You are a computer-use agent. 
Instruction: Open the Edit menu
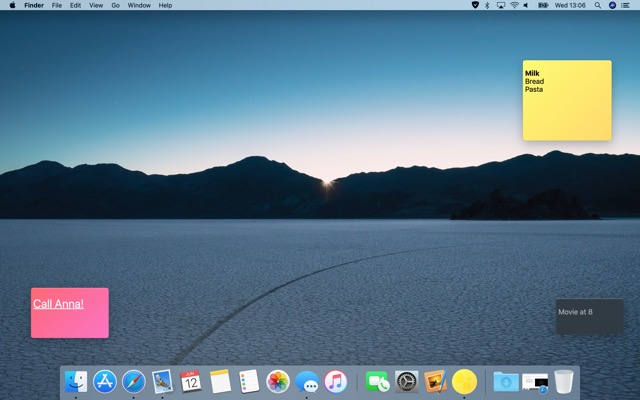[75, 5]
